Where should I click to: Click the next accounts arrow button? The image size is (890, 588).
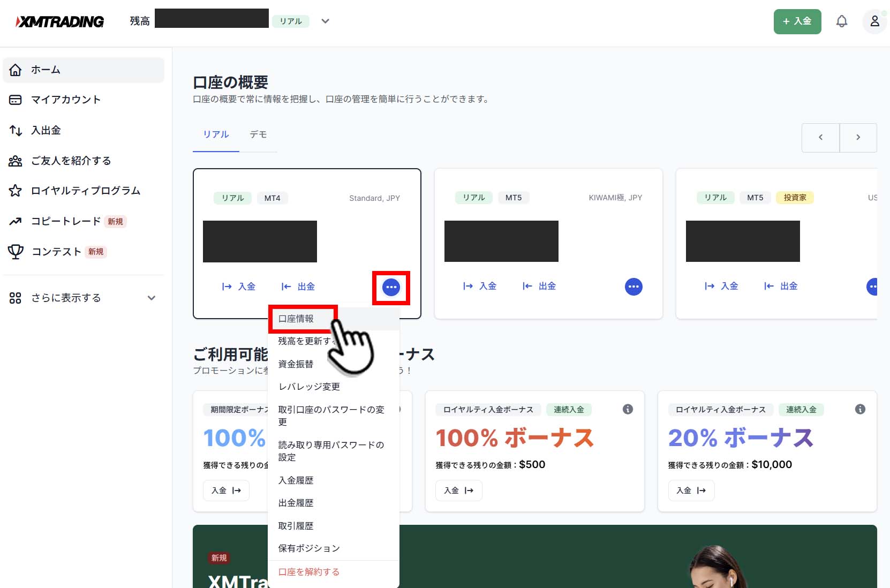point(858,138)
